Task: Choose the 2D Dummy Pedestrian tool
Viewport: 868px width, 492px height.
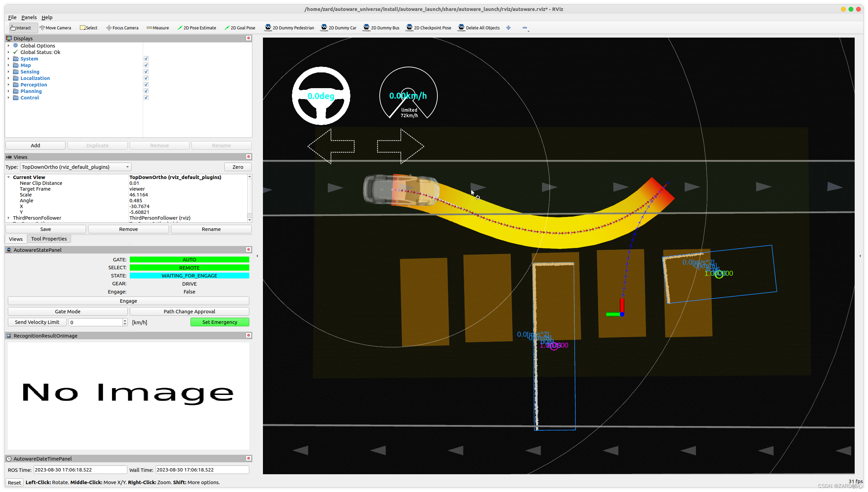Action: (x=289, y=28)
